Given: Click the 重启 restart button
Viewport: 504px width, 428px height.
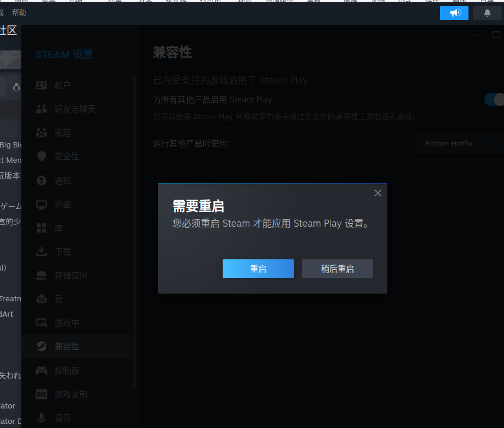Looking at the screenshot, I should coord(258,269).
